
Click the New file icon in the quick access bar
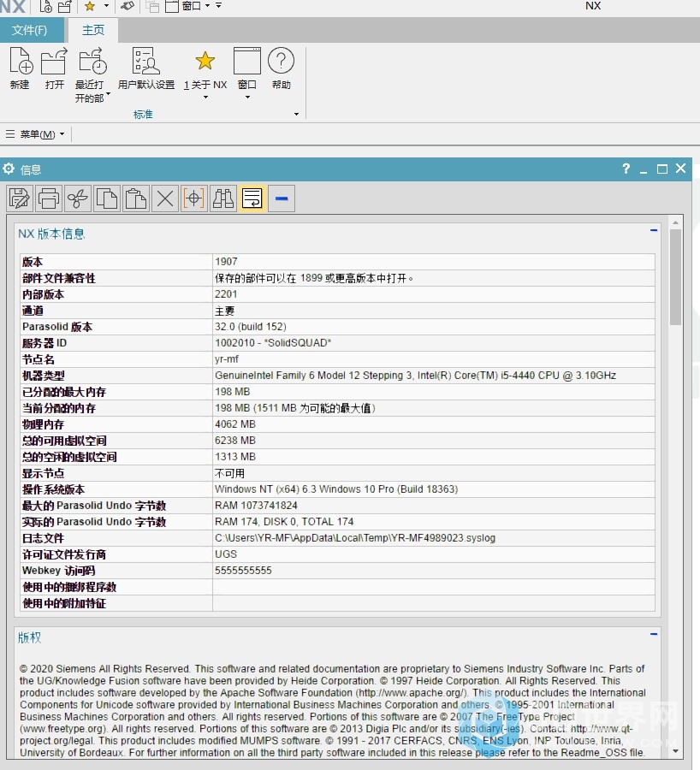(45, 6)
